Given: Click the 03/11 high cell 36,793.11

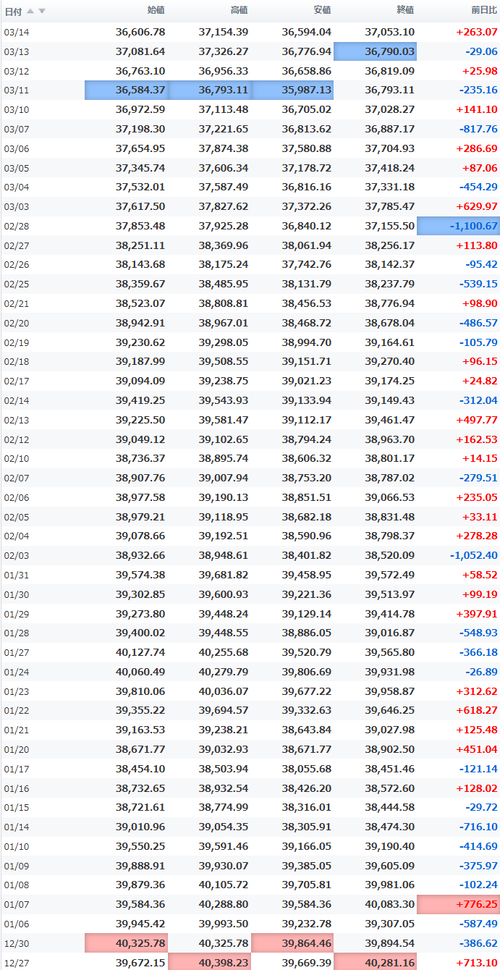Looking at the screenshot, I should tap(210, 90).
